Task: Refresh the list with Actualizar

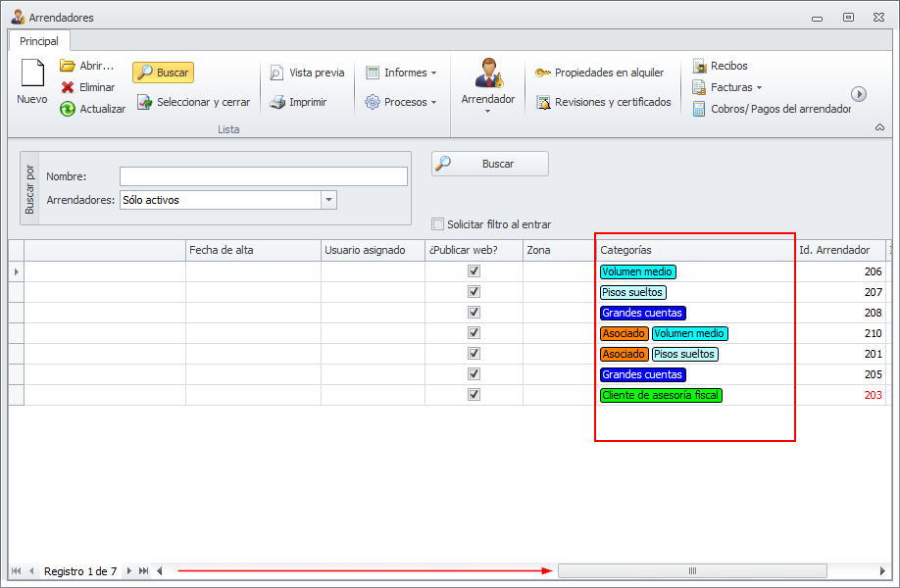Action: point(92,109)
